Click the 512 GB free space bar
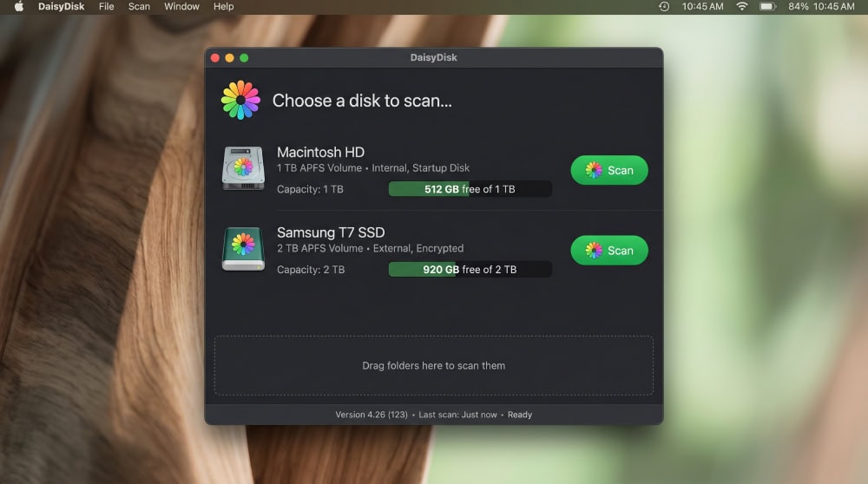868x484 pixels. tap(470, 189)
